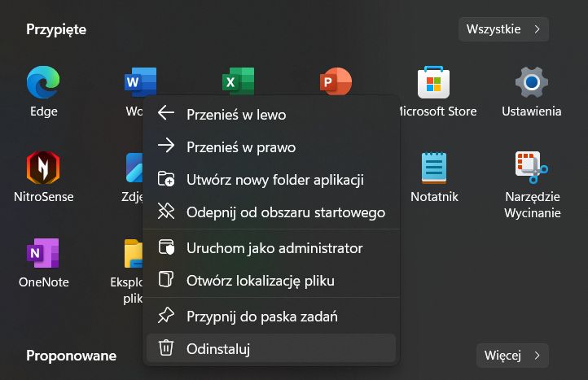Open the PowerPoint pinned app icon
Screen dimensions: 588x380
336,81
